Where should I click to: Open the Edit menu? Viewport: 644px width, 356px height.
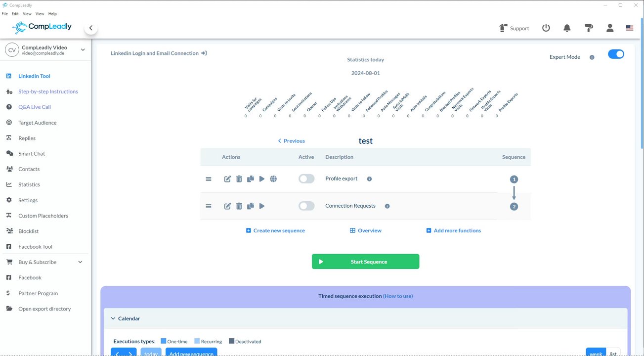point(15,14)
